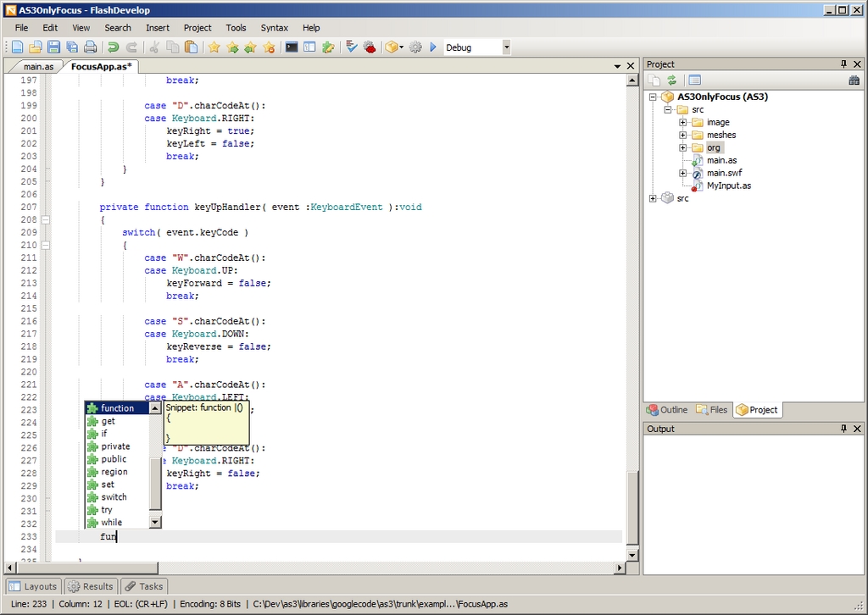Open the command prompt toolbar icon
The image size is (868, 615).
coord(292,47)
